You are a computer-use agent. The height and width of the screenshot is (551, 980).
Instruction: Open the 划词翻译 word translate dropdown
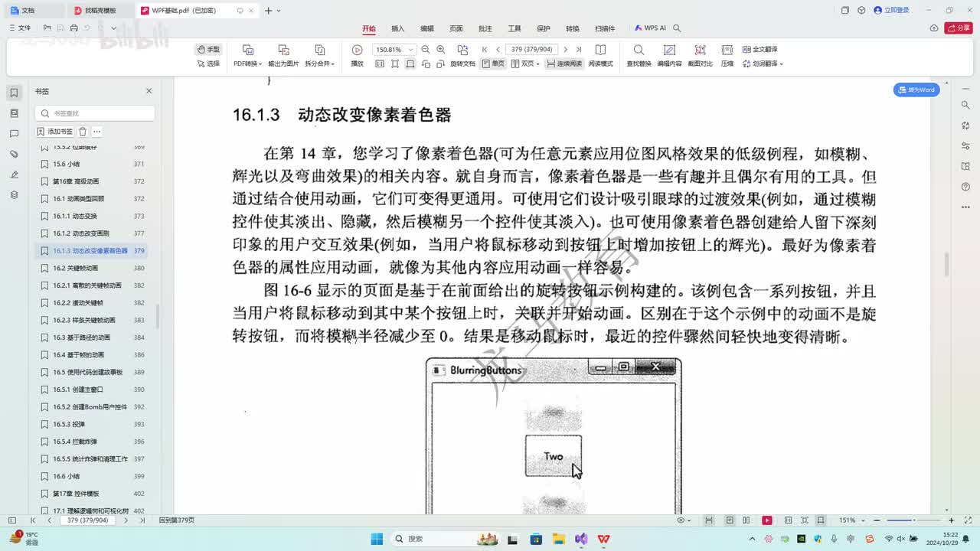[x=763, y=64]
